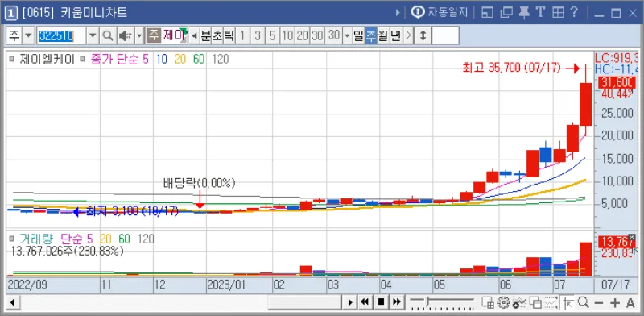Switch to 월 monthly chart
Image resolution: width=644 pixels, height=316 pixels.
[383, 35]
